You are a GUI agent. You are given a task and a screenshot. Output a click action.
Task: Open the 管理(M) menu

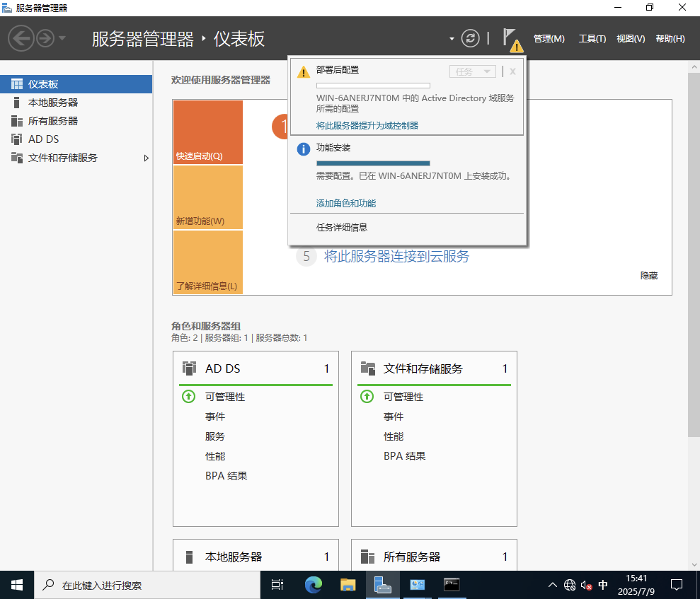(549, 39)
